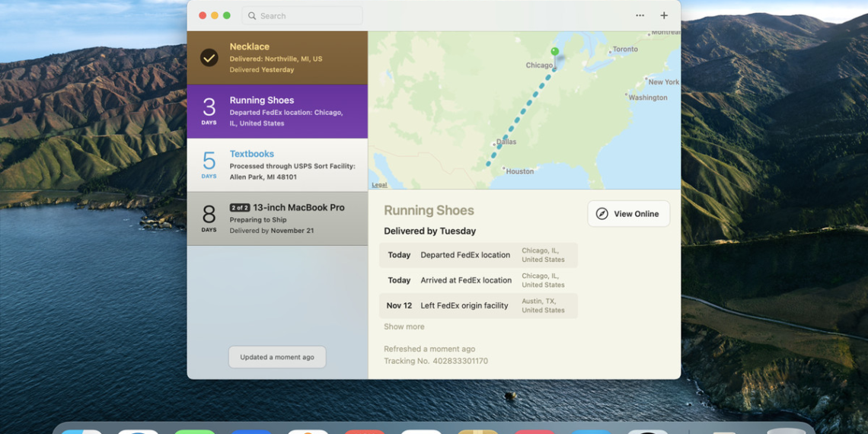Select the Necklace delivery

pyautogui.click(x=277, y=58)
